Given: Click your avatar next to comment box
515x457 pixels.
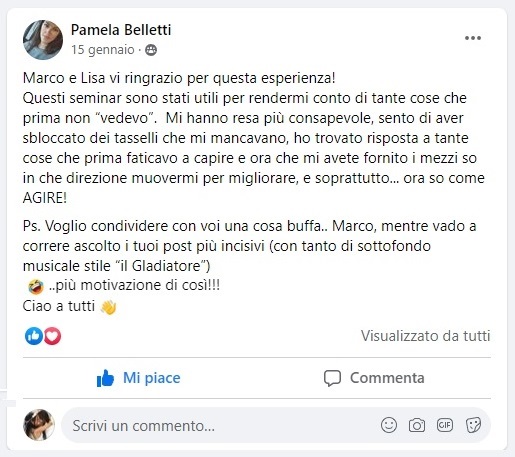Looking at the screenshot, I should (39, 425).
